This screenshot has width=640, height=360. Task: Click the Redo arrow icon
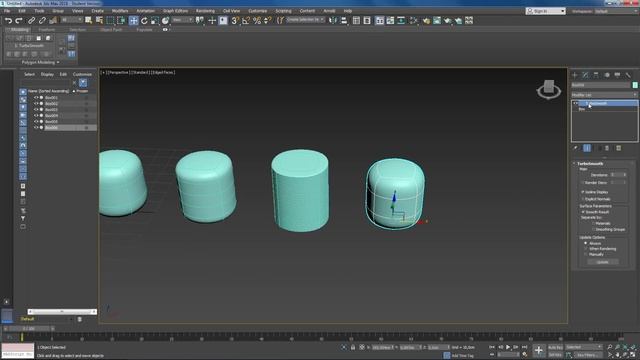point(19,20)
